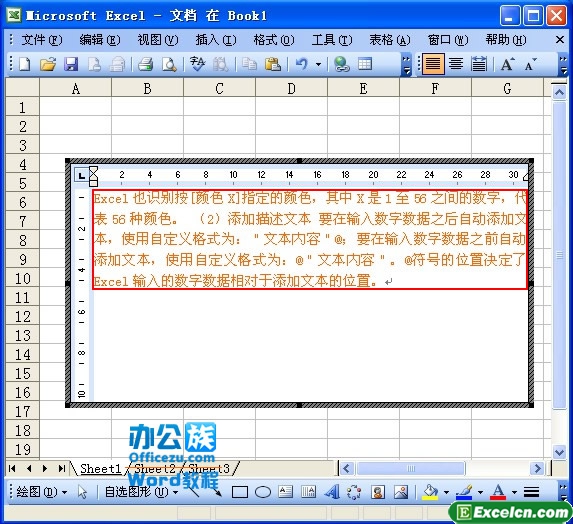Create a new blank document

tap(24, 64)
